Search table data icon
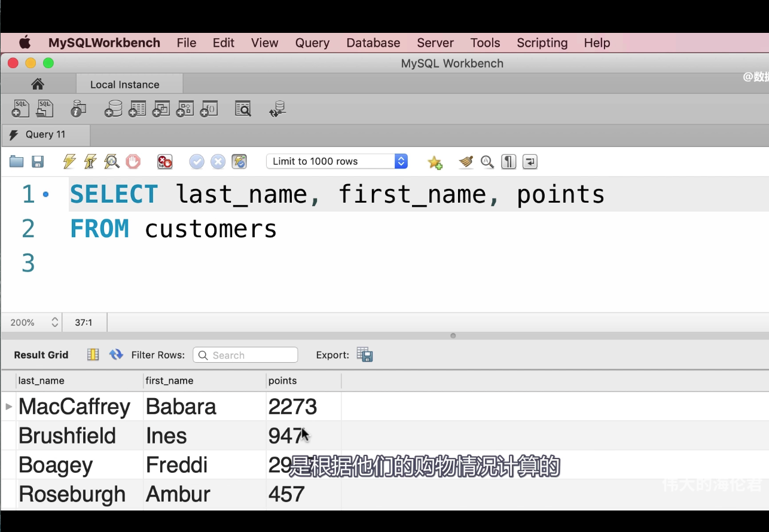This screenshot has width=769, height=532. pos(243,109)
